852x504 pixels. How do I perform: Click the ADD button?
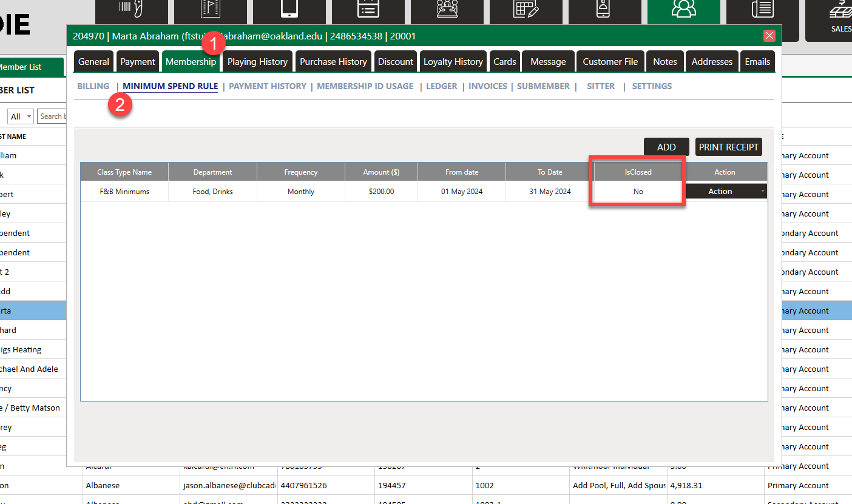click(666, 147)
